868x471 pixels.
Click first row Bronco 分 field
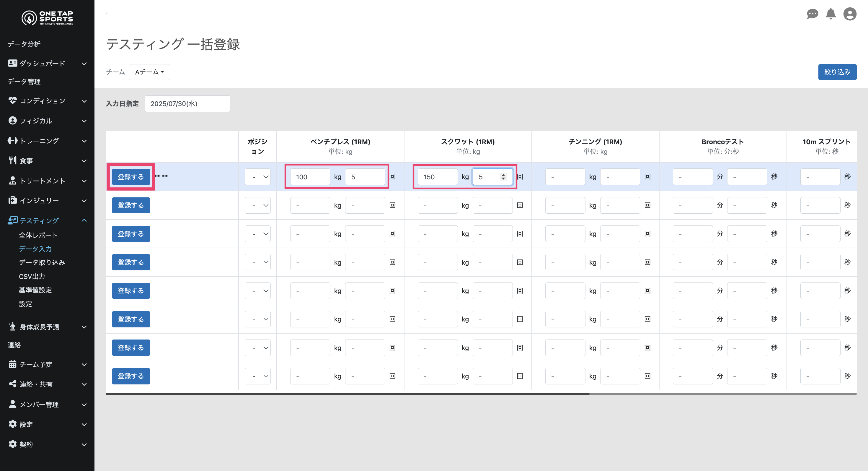693,177
